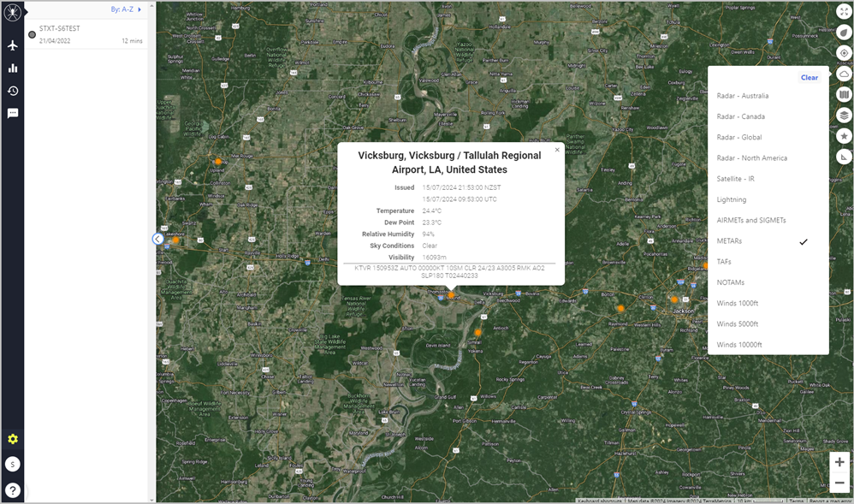Viewport: 854px width, 504px height.
Task: Enable AIRMETs and SIGMETs layer
Action: pyautogui.click(x=768, y=220)
